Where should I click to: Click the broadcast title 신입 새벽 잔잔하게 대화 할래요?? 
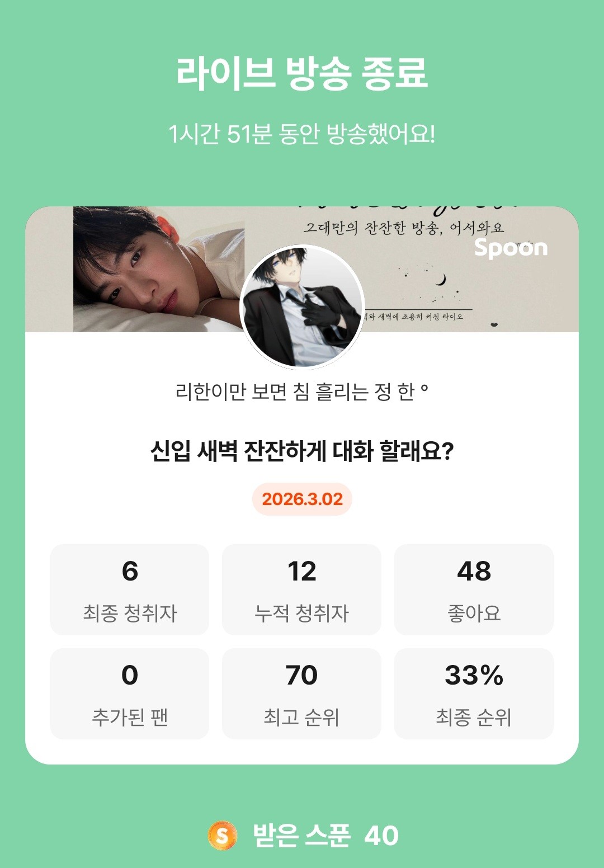pyautogui.click(x=302, y=451)
